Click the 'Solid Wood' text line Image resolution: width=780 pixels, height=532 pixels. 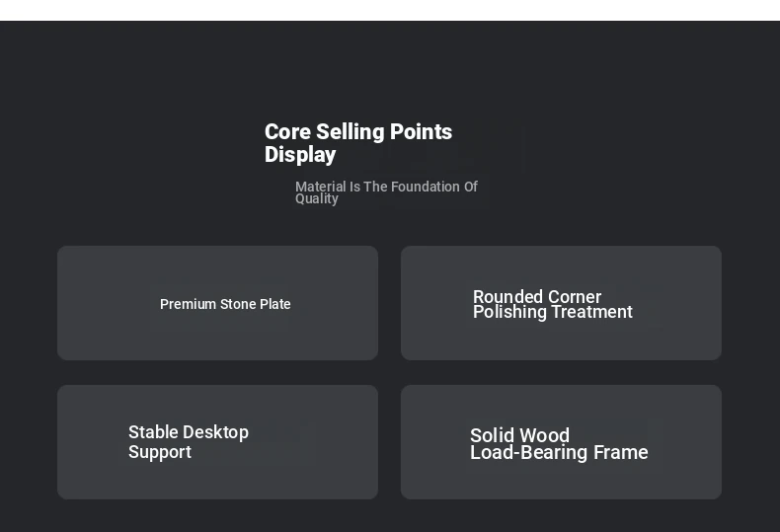tap(519, 435)
